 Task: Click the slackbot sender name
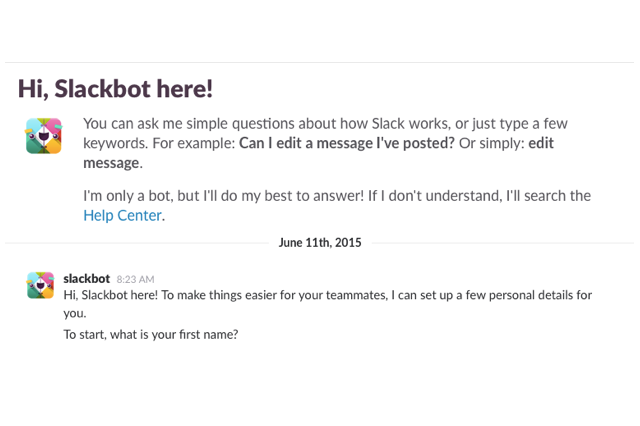pos(87,279)
